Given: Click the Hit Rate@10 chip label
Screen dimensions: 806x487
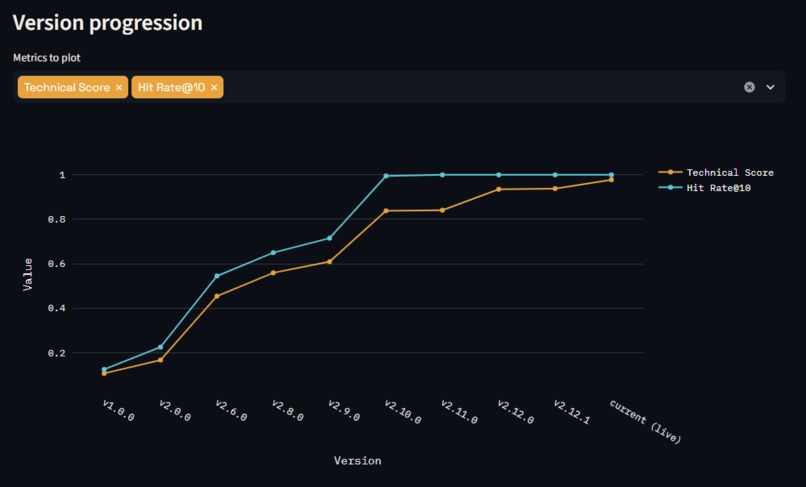Looking at the screenshot, I should 171,87.
